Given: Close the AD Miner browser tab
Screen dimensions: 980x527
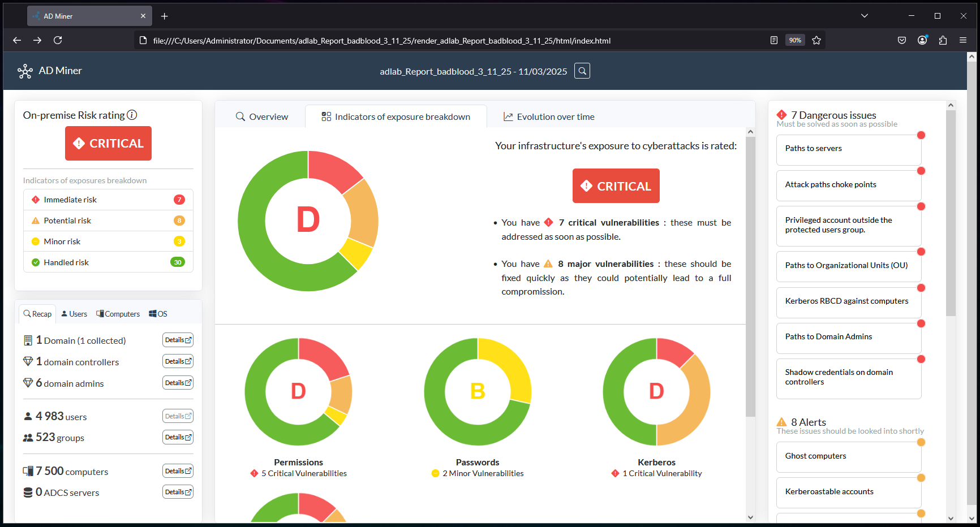Looking at the screenshot, I should (x=143, y=16).
